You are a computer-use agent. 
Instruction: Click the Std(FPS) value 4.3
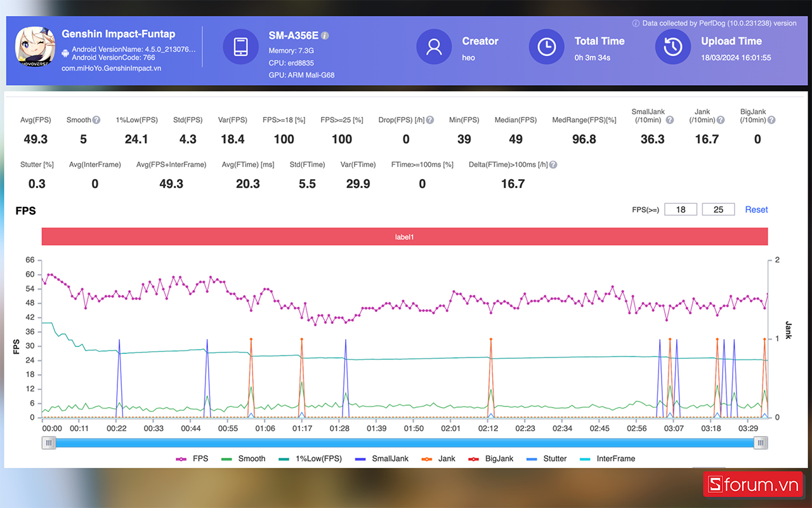click(188, 139)
